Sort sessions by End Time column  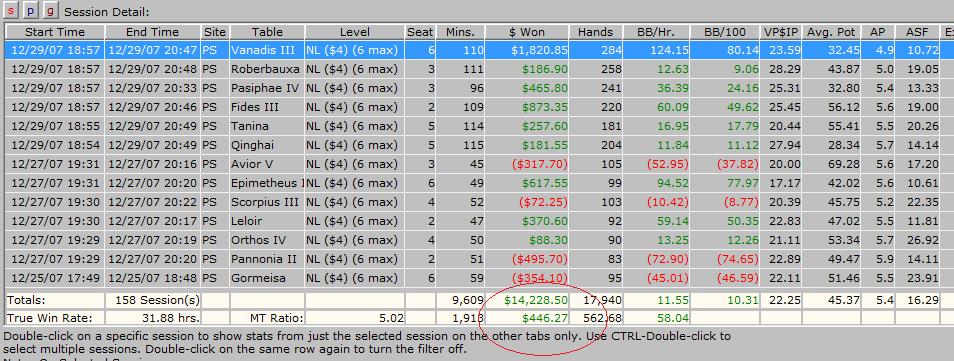(x=153, y=32)
